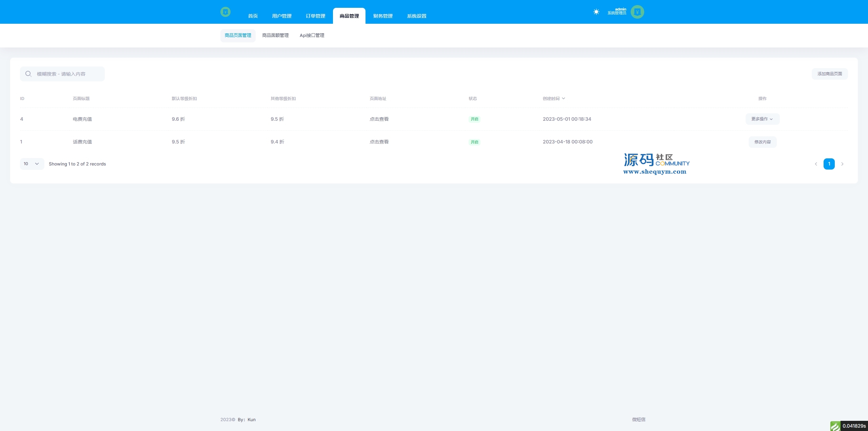Screen dimensions: 868x431
Task: Focus the 模糊搜索 input field
Action: tap(68, 74)
